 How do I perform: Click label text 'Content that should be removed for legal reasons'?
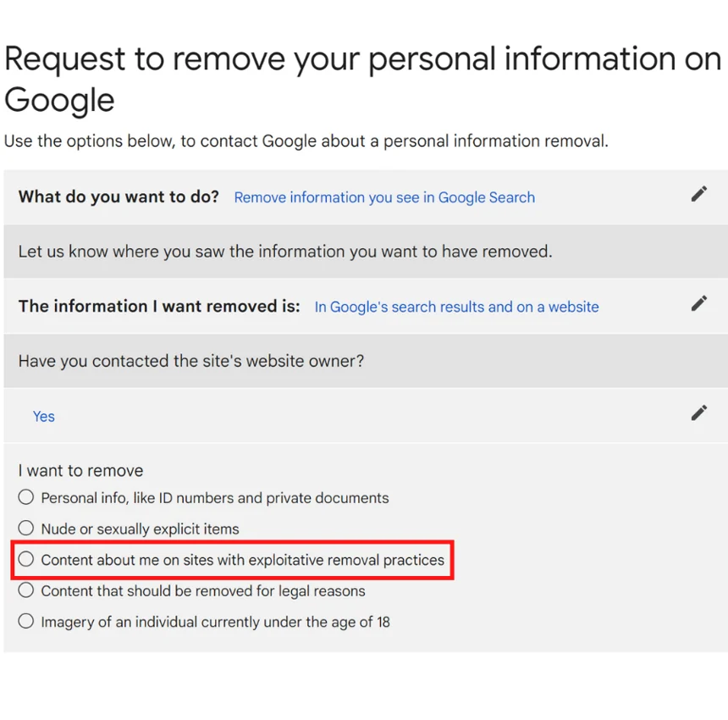pyautogui.click(x=203, y=591)
